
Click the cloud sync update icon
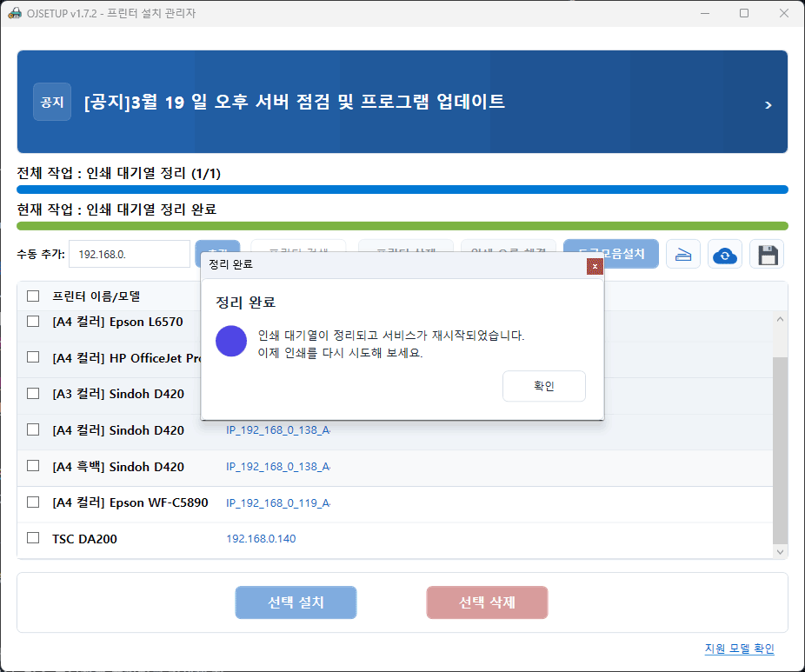coord(725,255)
